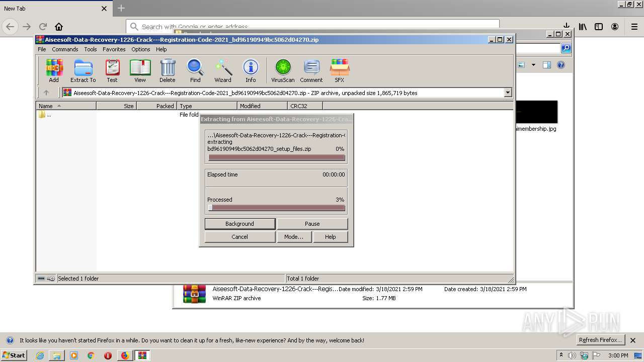Open the file explorer taskbar icon
644x362 pixels.
click(57, 355)
